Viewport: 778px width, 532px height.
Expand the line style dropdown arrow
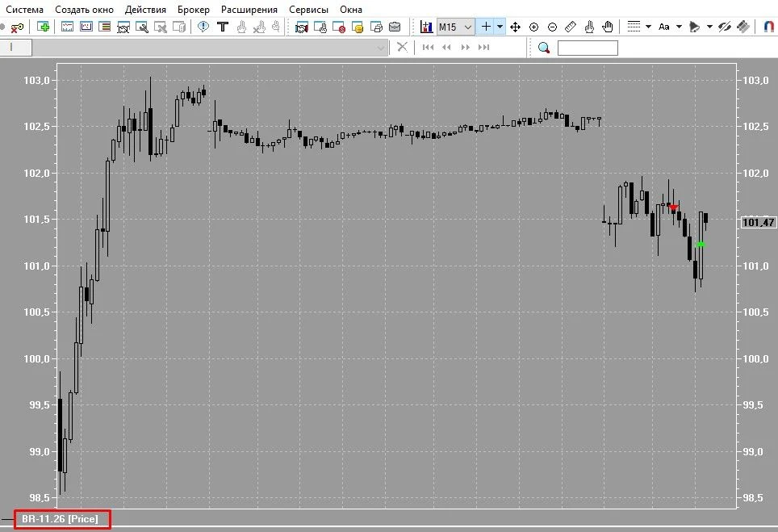[x=648, y=27]
